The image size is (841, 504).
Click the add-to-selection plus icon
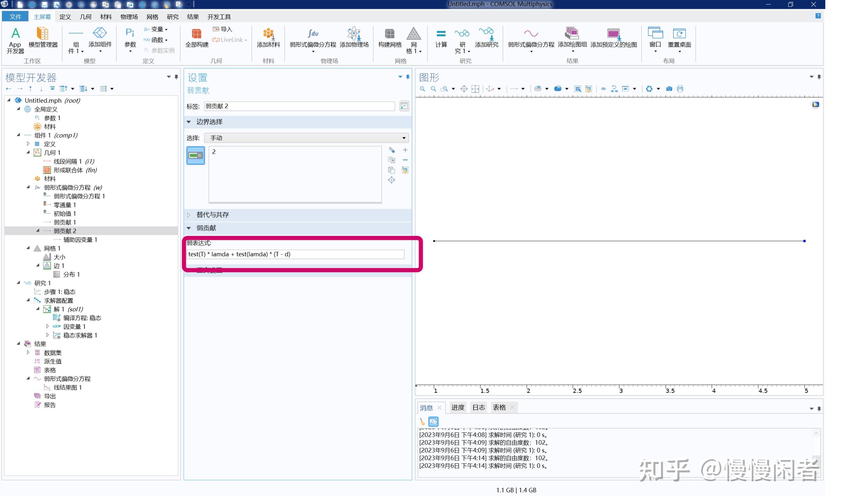(x=405, y=150)
